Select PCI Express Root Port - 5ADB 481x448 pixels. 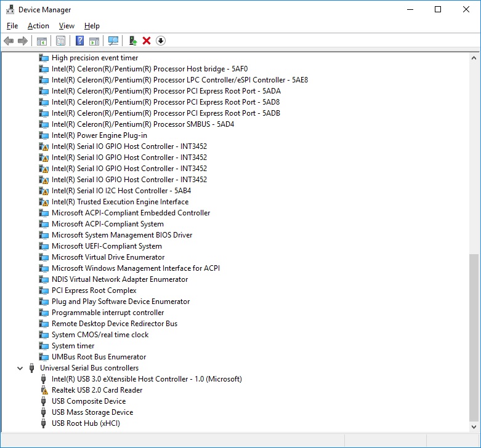click(166, 113)
